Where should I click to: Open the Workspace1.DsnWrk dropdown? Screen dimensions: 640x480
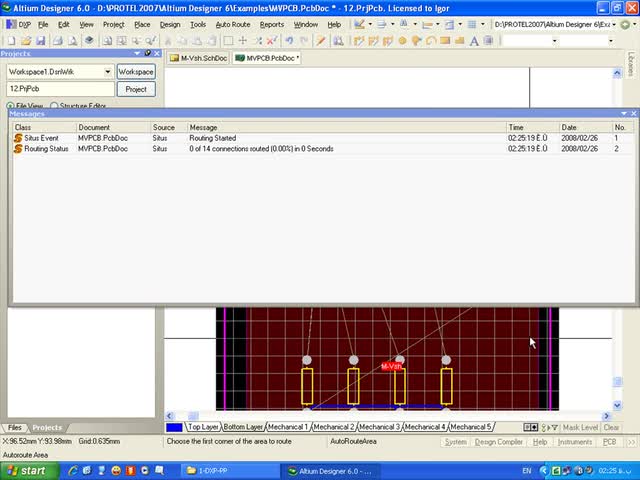(x=108, y=72)
